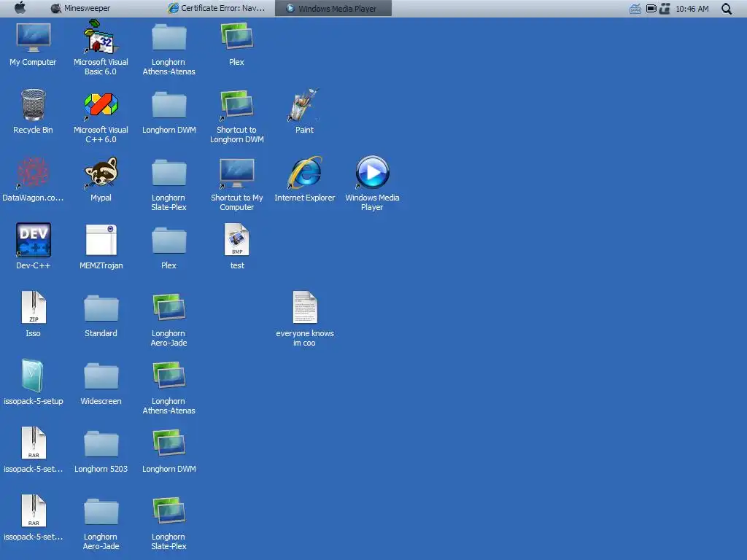Switch to Certificate Error Internet Explorer window
The image size is (747, 560).
217,8
